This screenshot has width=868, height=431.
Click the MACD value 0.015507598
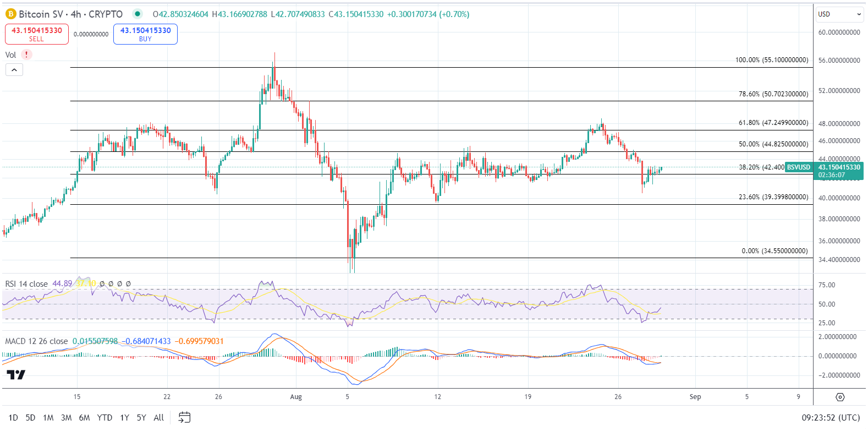tap(95, 341)
